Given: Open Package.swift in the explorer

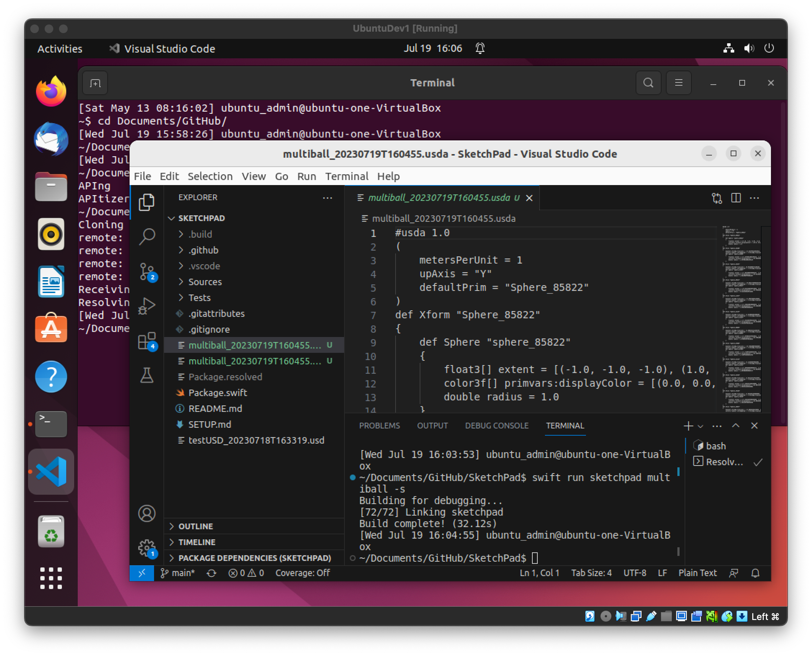Looking at the screenshot, I should (217, 392).
